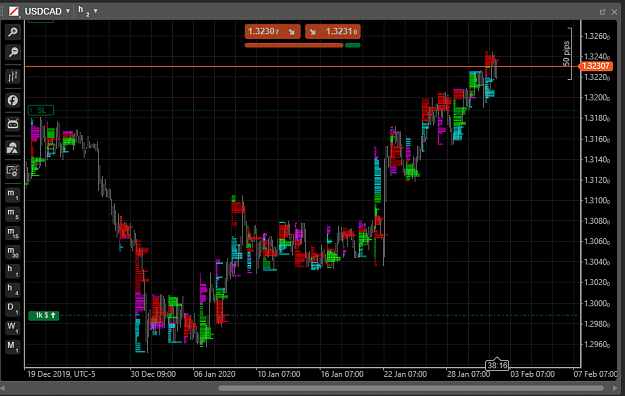The height and width of the screenshot is (396, 625).
Task: Switch to M1 monthly timeframe
Action: click(13, 346)
